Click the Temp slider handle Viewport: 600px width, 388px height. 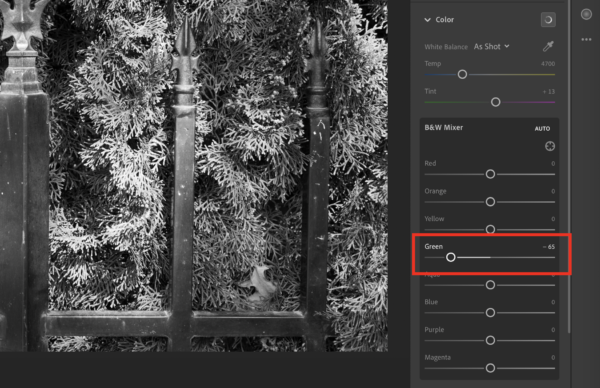(462, 74)
